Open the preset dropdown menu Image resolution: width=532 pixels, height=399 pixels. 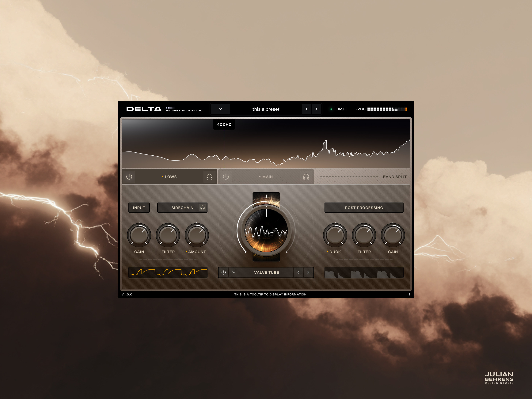coord(220,109)
